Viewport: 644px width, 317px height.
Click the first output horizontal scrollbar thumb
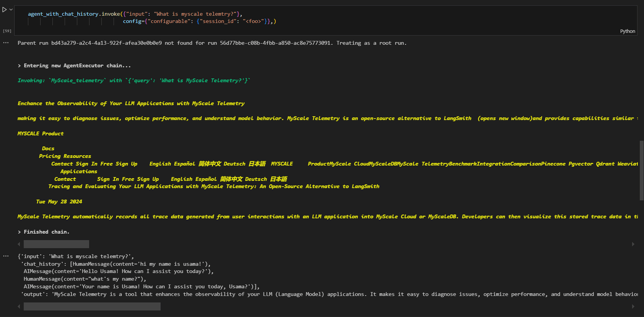(56, 244)
